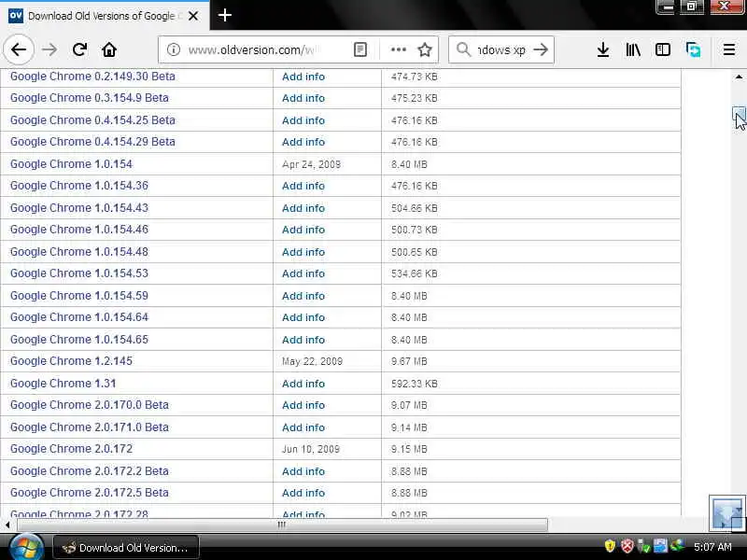Image resolution: width=747 pixels, height=560 pixels.
Task: Open Google Chrome 1.0.154.48 link
Action: coord(79,251)
